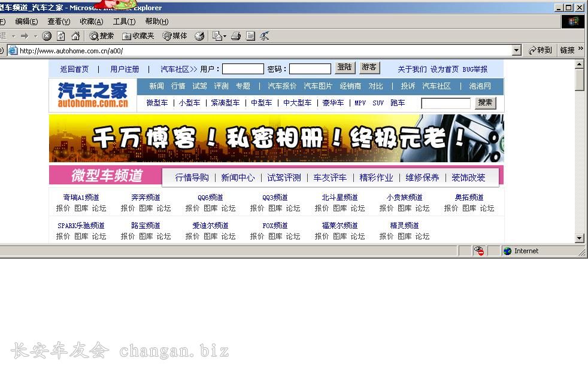This screenshot has width=588, height=367.
Task: Click the 用户 username input field
Action: click(243, 69)
